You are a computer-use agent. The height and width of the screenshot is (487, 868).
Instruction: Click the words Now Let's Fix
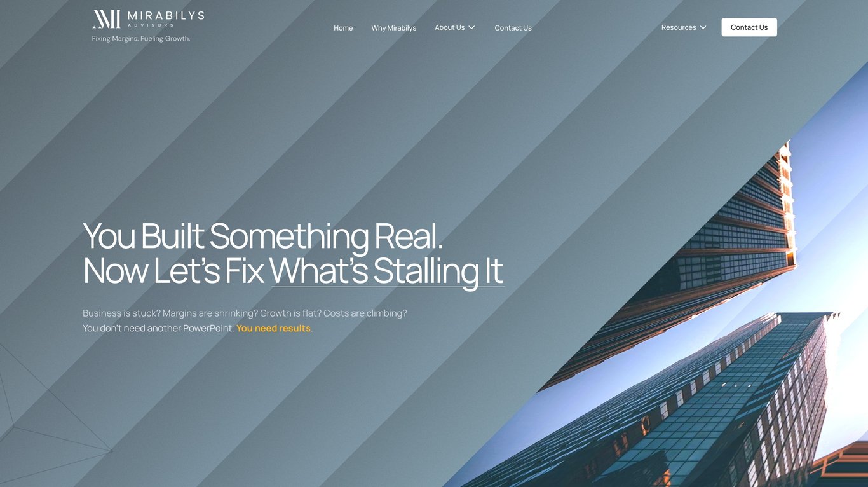pyautogui.click(x=173, y=271)
